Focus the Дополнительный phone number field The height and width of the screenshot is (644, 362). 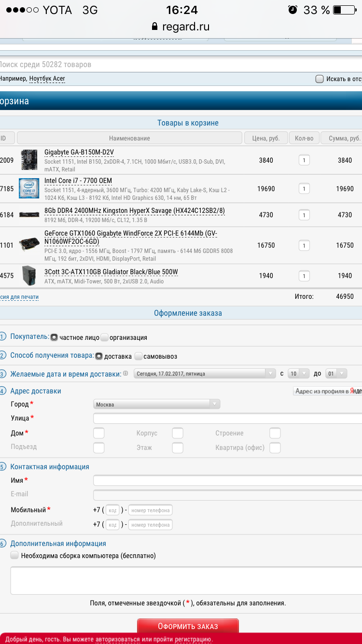(151, 525)
